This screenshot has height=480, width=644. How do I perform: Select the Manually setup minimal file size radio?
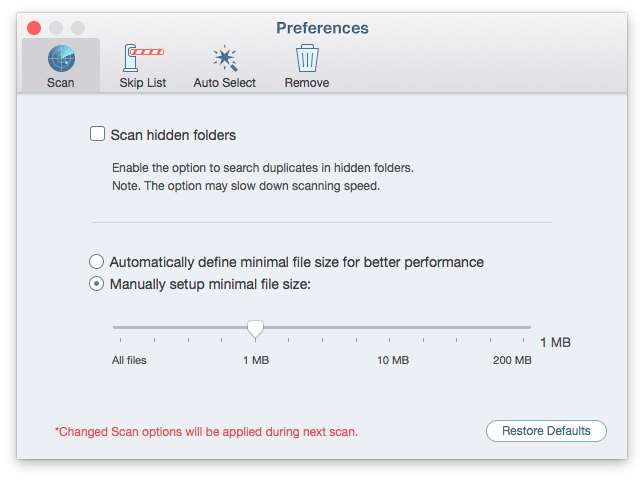[97, 284]
